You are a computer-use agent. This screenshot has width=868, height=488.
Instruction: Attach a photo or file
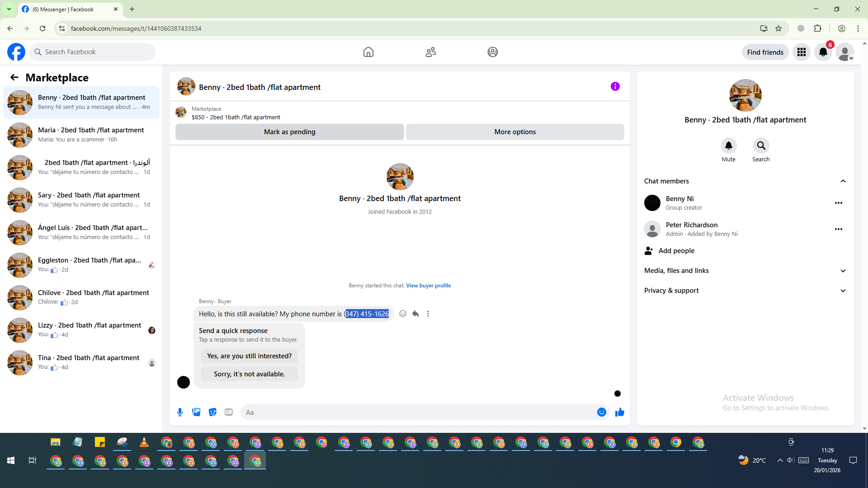196,412
